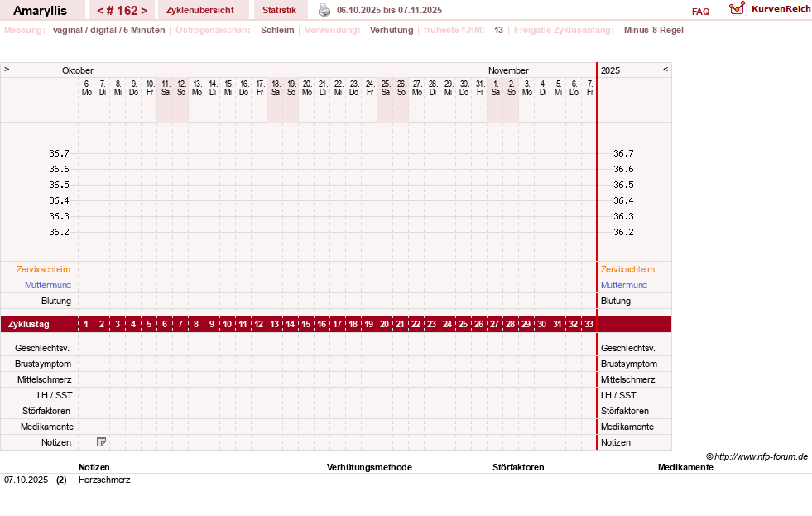The width and height of the screenshot is (812, 516).
Task: Click the date column 1. Sa in November
Action: [496, 88]
